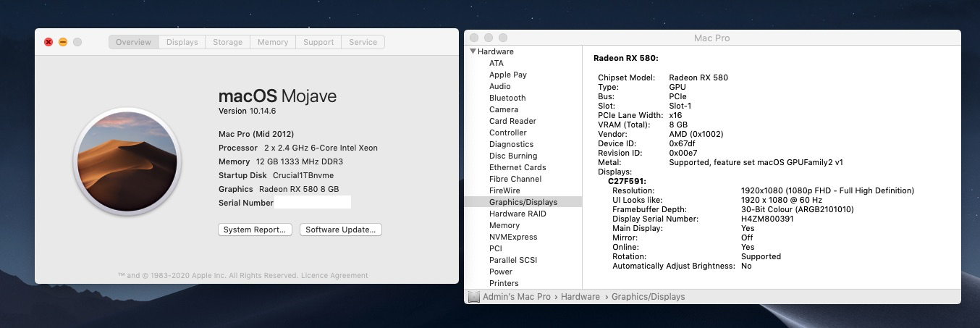Open the Licence Agreement link
This screenshot has height=328, width=980.
333,275
